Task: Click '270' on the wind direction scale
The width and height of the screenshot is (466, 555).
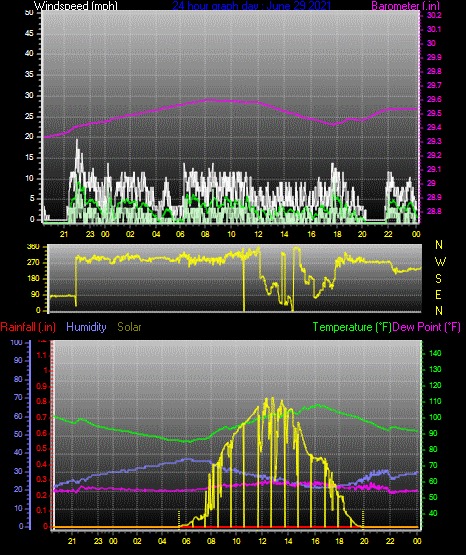Action: click(x=33, y=263)
